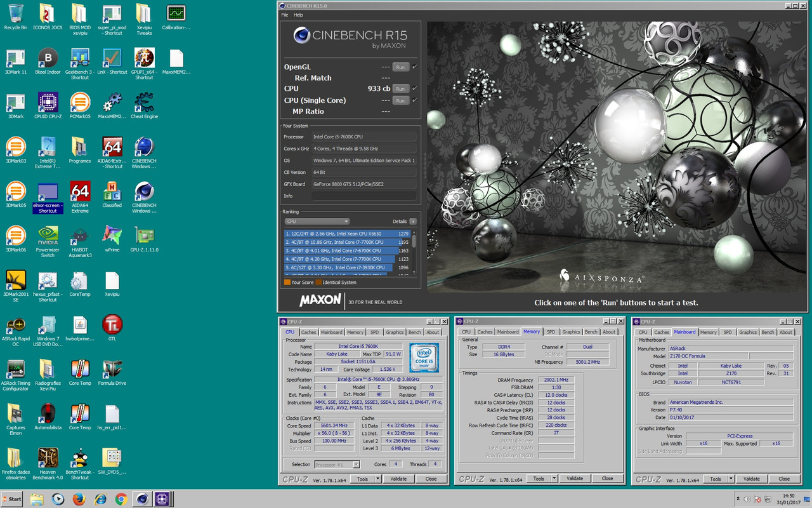812x508 pixels.
Task: Run the OpenGL benchmark
Action: click(x=400, y=67)
